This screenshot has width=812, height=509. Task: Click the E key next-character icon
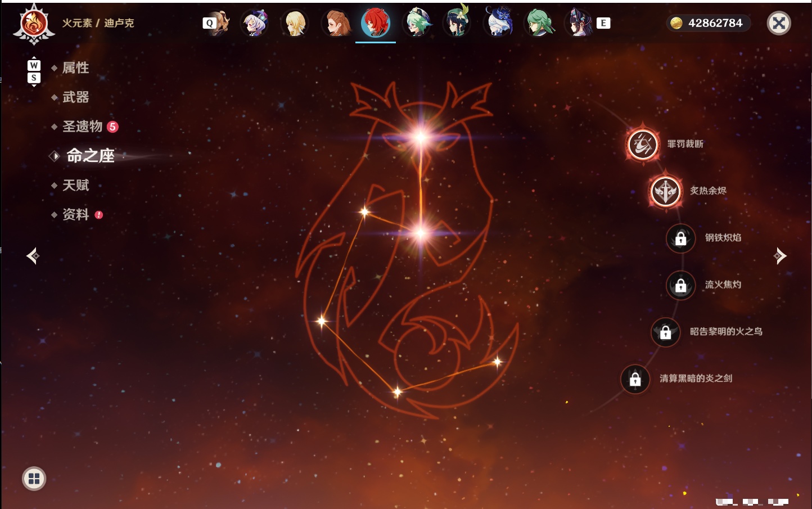[603, 23]
